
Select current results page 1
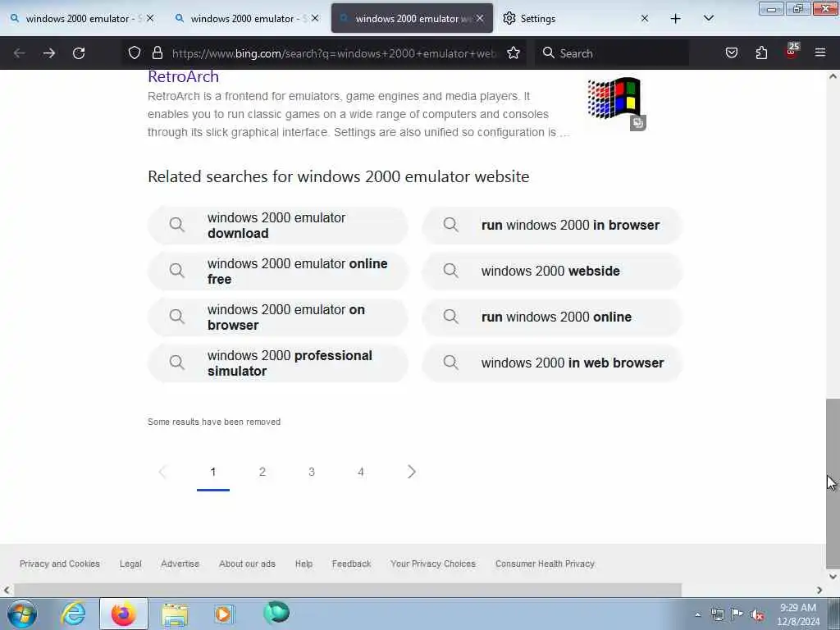coord(213,472)
